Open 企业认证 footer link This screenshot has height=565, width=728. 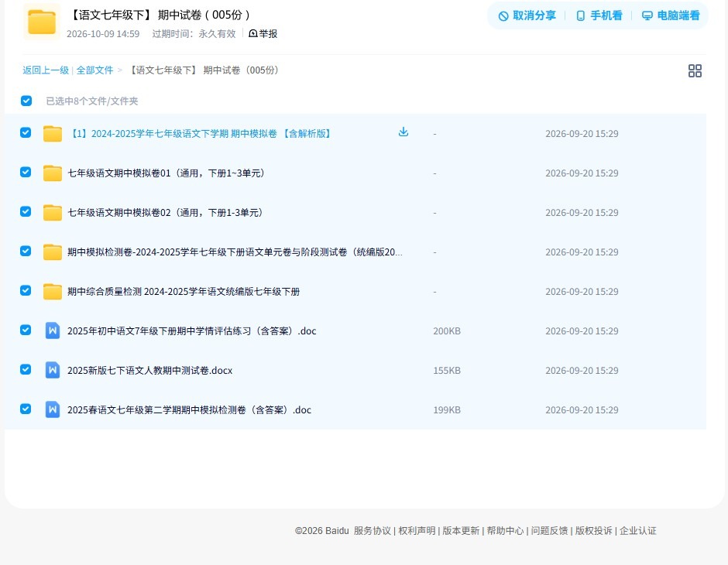638,531
